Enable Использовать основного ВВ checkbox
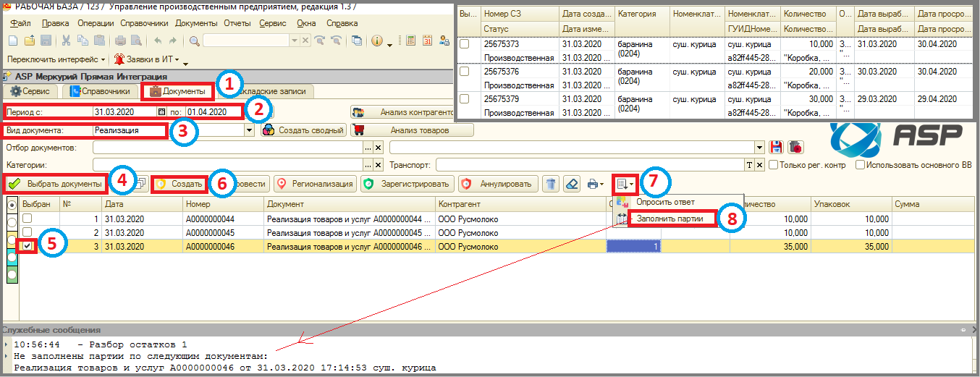The width and height of the screenshot is (980, 377). point(861,165)
